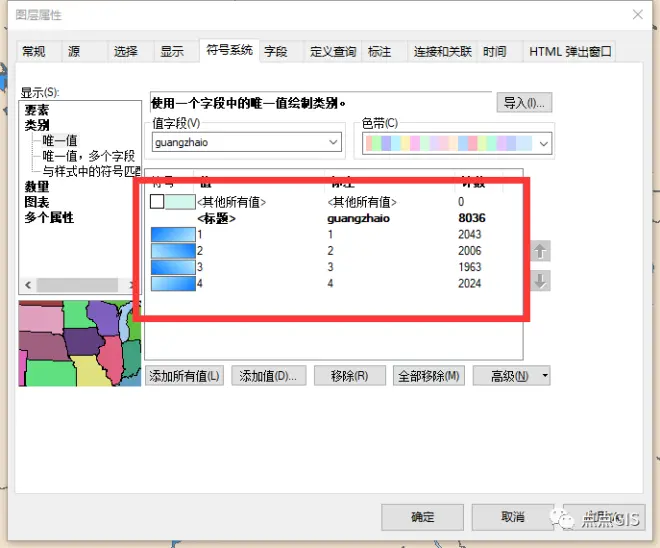The height and width of the screenshot is (548, 660).
Task: Click the blue symbol swatch for value 4
Action: pos(173,283)
